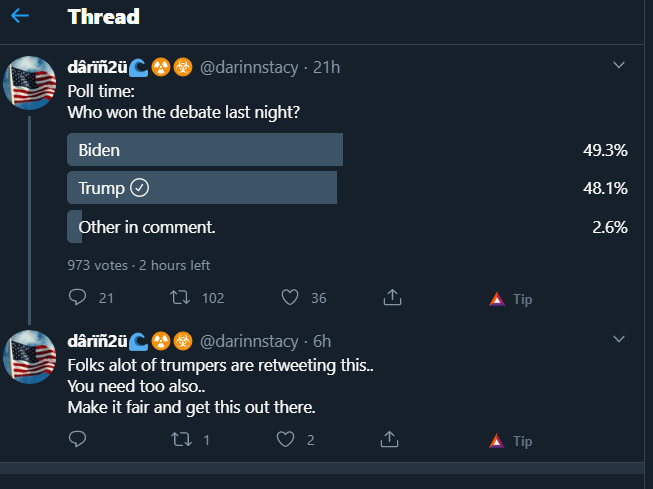Reply to the poll tweet
The height and width of the screenshot is (489, 653).
tap(77, 297)
